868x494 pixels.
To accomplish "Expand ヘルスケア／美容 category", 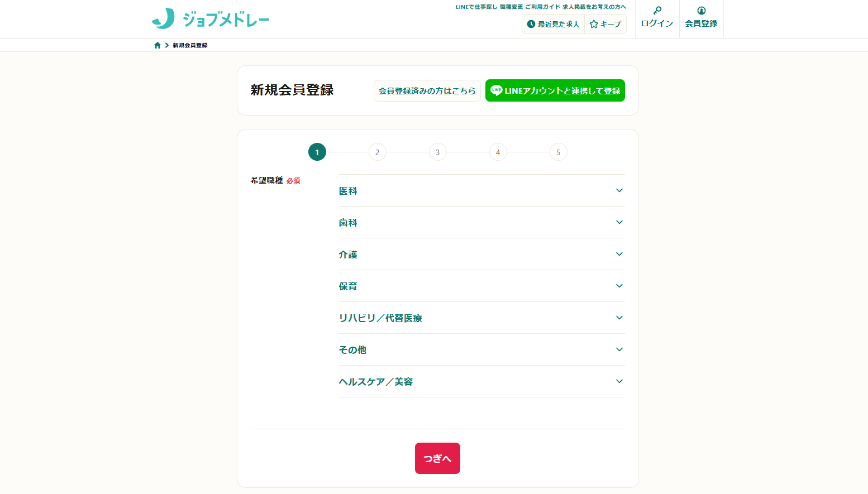I will pyautogui.click(x=619, y=381).
